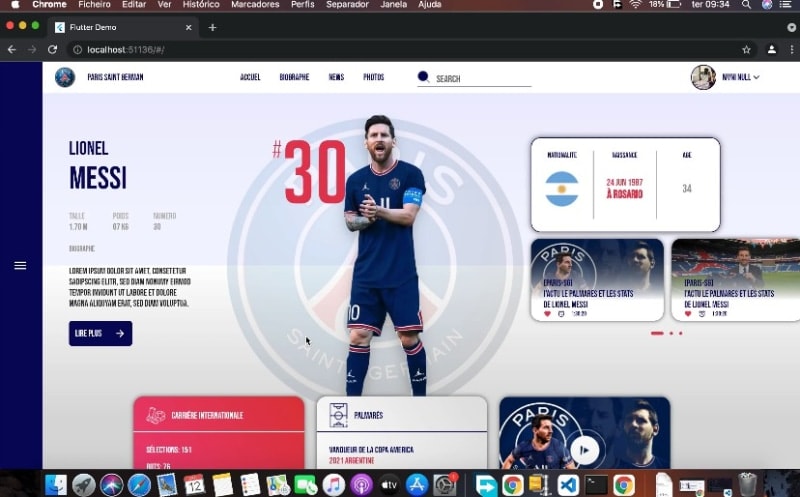Open the Histórico menu
800x497 pixels.
tap(201, 5)
